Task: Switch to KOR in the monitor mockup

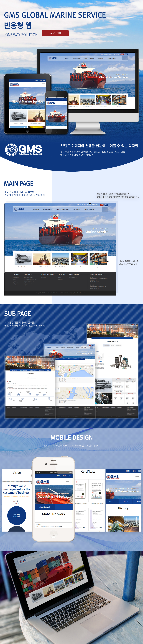Action: coord(122,54)
